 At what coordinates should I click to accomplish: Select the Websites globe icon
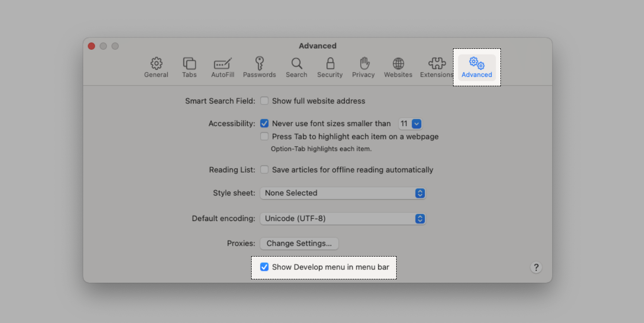398,67
